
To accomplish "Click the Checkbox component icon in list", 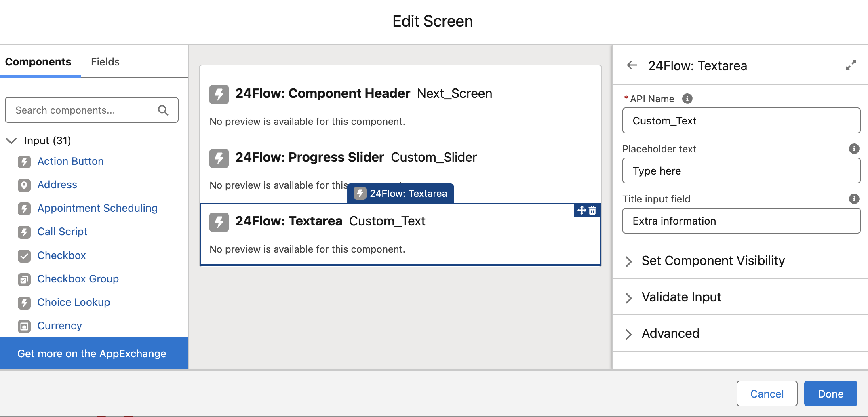I will click(24, 256).
